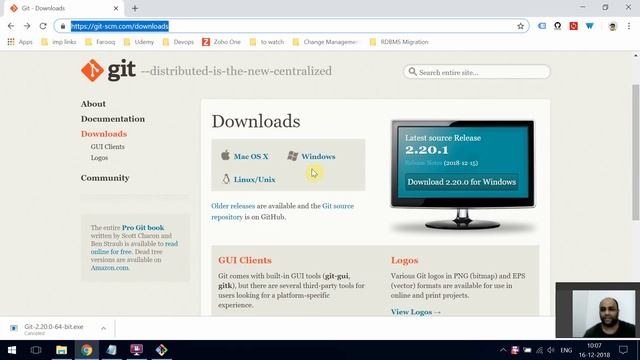
Task: Close the Git - Downloads tab
Action: pos(116,8)
